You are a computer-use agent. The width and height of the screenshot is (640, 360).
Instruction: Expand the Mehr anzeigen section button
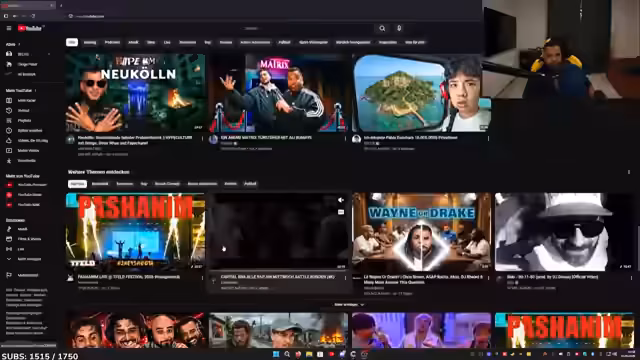point(349,304)
